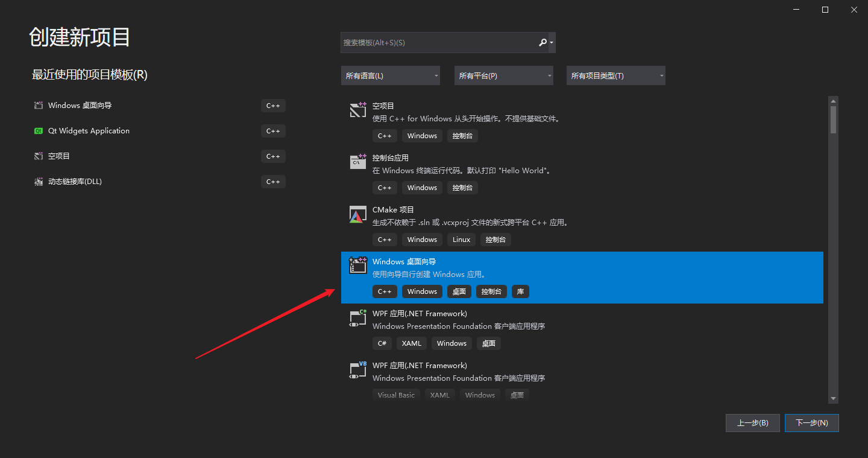Viewport: 868px width, 458px height.
Task: Click the C++ tag beside 动态链接库(DLL)
Action: 273,182
